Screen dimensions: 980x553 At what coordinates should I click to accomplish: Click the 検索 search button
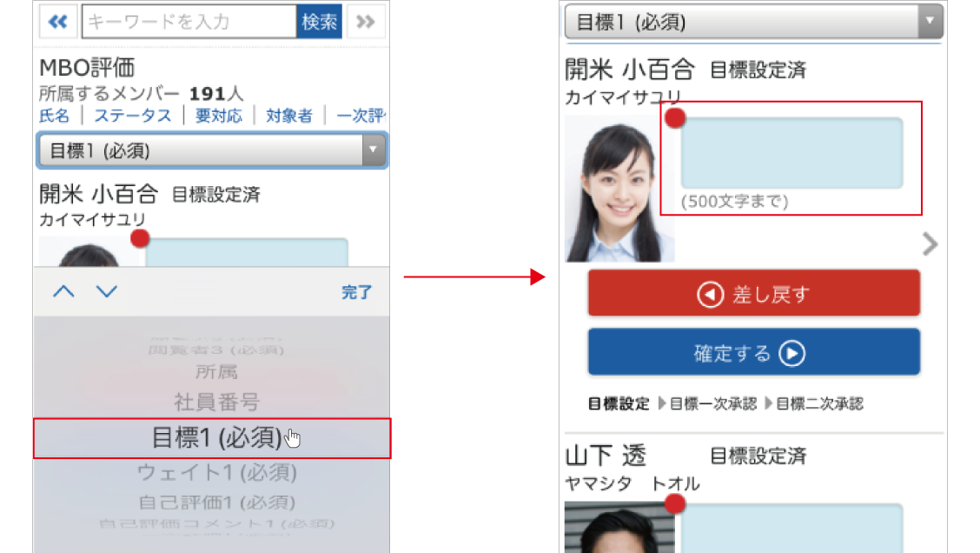[320, 22]
